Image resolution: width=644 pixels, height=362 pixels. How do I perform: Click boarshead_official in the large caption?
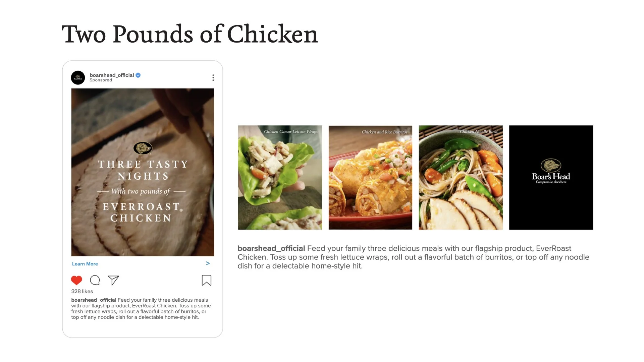[x=271, y=248]
